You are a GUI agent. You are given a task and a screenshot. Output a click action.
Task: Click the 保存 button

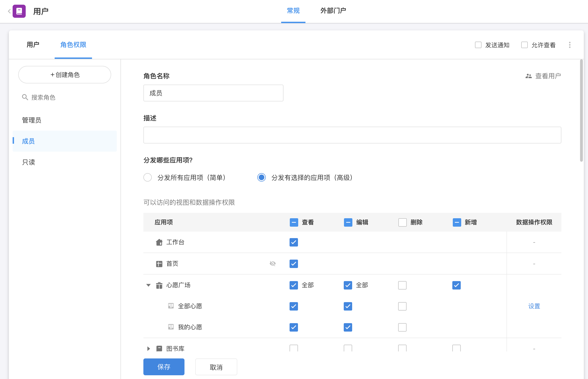(x=164, y=367)
